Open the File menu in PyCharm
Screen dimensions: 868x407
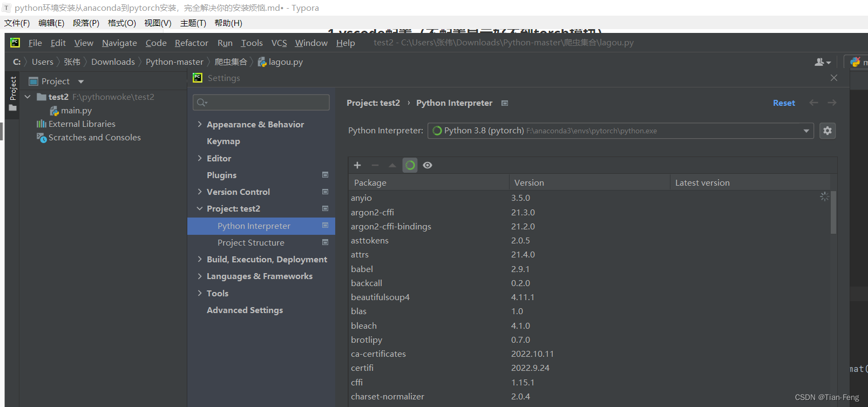(35, 43)
